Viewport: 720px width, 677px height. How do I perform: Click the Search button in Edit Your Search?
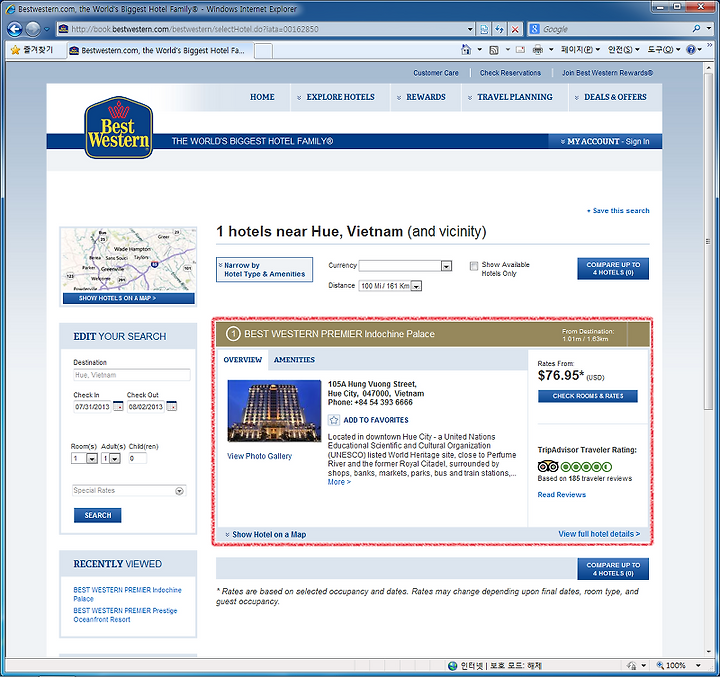tap(97, 515)
